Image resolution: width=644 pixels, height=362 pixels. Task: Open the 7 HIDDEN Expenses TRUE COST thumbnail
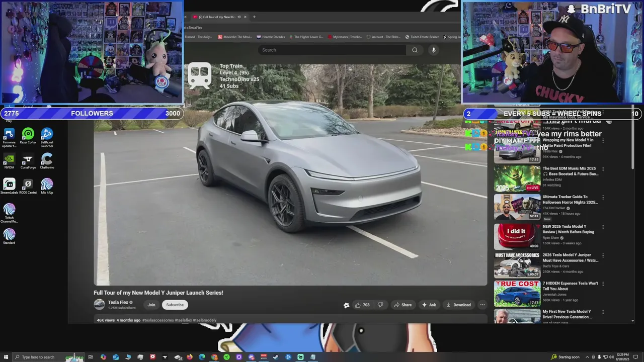[x=517, y=293]
